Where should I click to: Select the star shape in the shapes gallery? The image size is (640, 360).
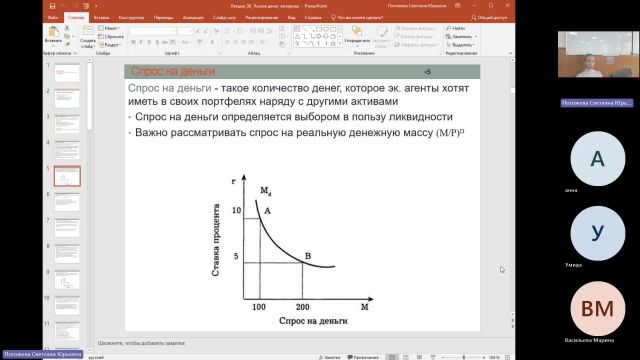(x=333, y=43)
